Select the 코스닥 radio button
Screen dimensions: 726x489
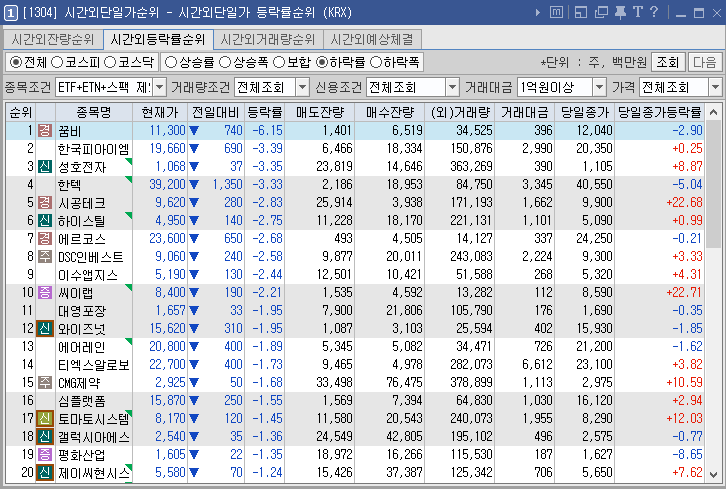pos(110,62)
